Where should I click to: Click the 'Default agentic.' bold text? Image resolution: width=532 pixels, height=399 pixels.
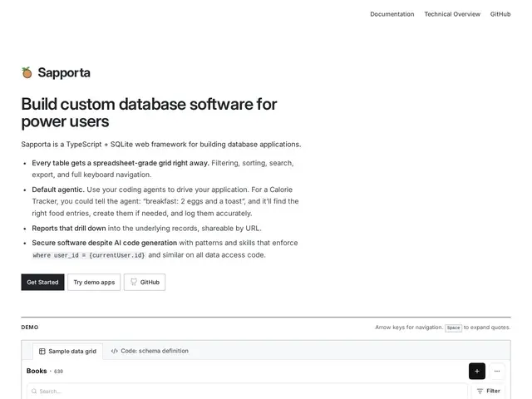(58, 190)
